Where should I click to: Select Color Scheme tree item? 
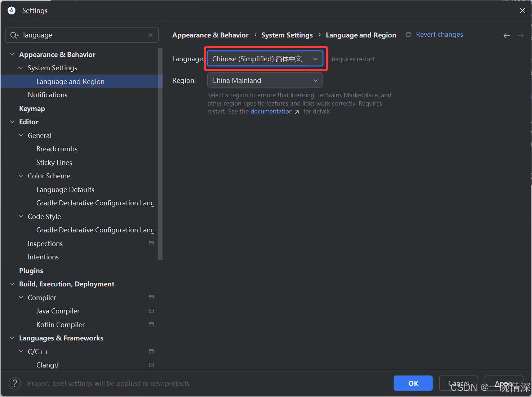(49, 176)
